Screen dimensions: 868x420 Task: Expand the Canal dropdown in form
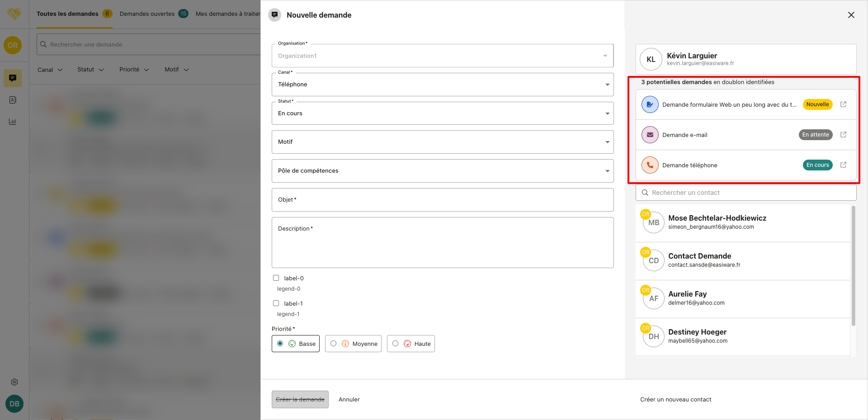(x=442, y=85)
